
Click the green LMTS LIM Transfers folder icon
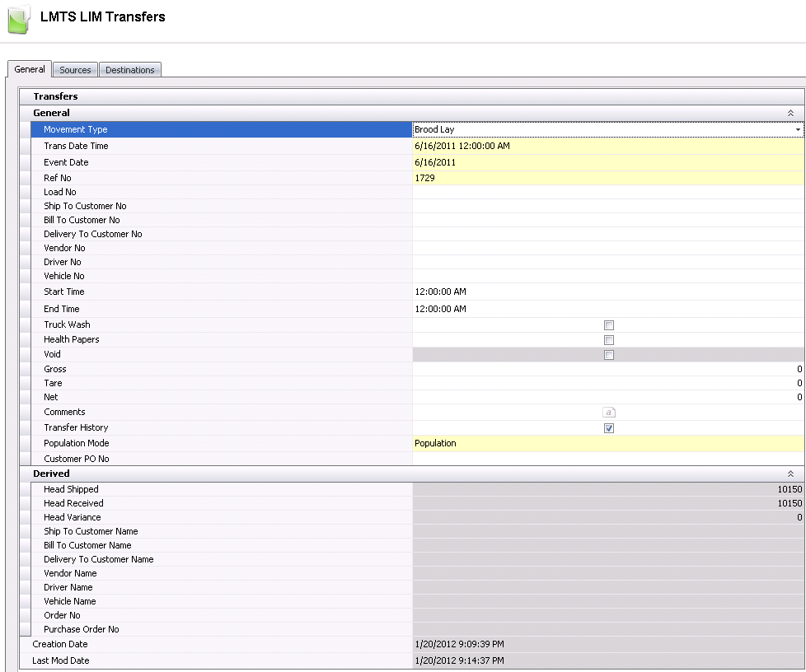pyautogui.click(x=18, y=20)
